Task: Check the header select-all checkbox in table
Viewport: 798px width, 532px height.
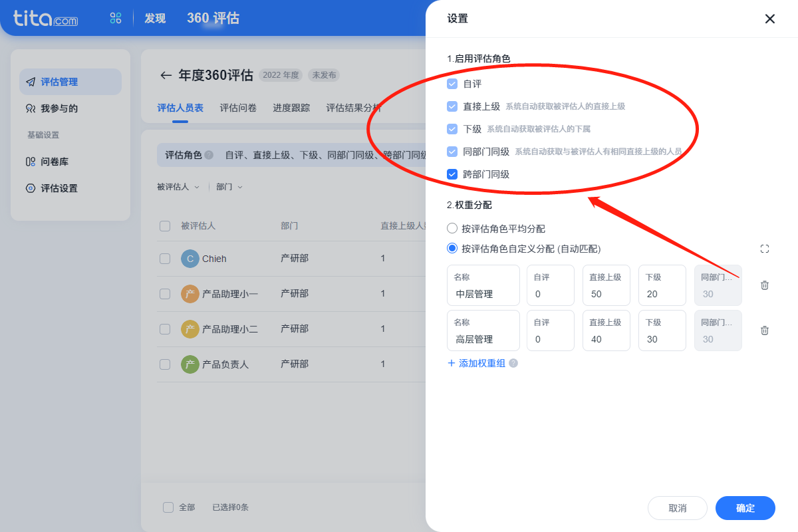Action: click(165, 226)
